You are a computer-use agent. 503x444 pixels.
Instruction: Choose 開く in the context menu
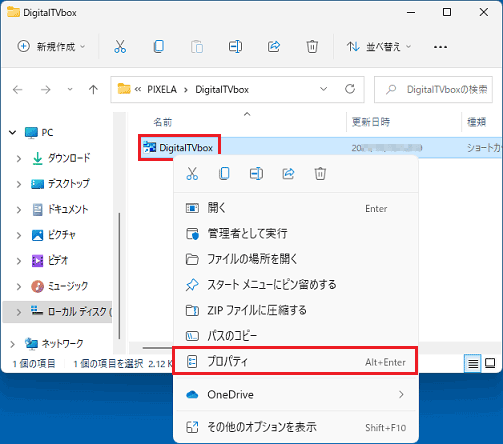[296, 208]
